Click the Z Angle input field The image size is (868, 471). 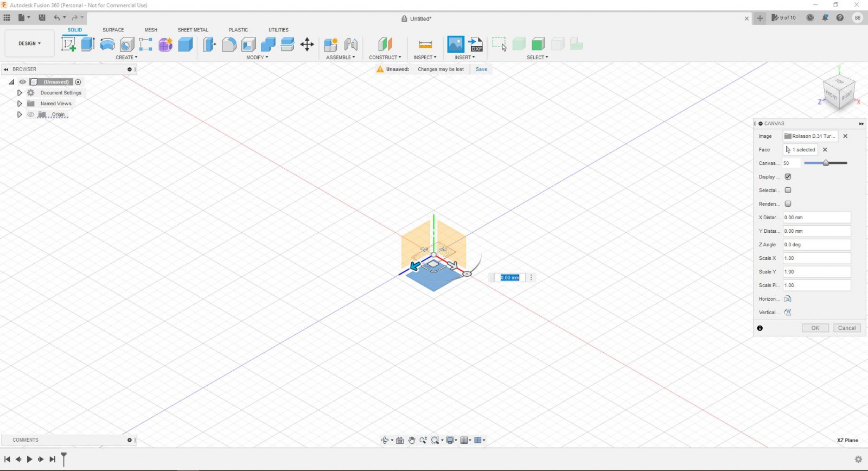[816, 245]
